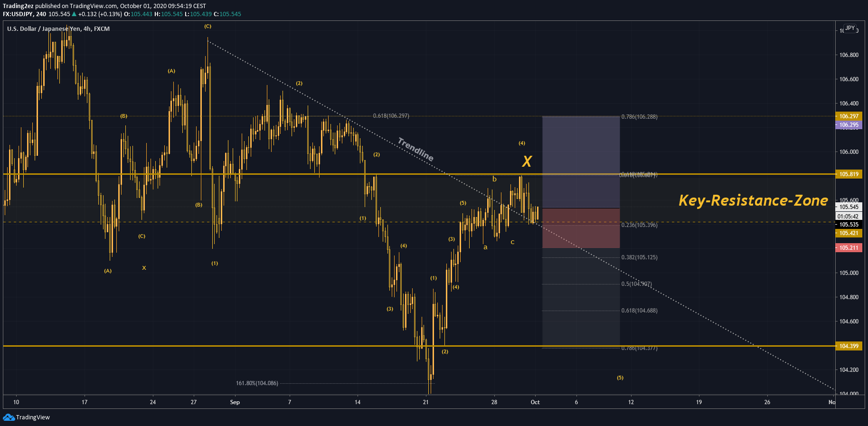This screenshot has width=868, height=426.
Task: Select the 105.211 red stop price label
Action: pyautogui.click(x=849, y=248)
